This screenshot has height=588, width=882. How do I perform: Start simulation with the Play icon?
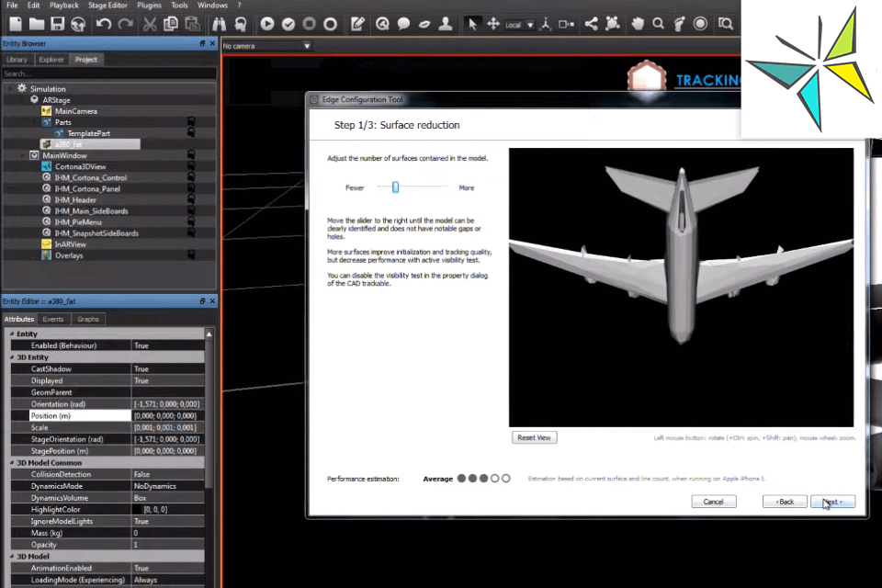[x=267, y=24]
